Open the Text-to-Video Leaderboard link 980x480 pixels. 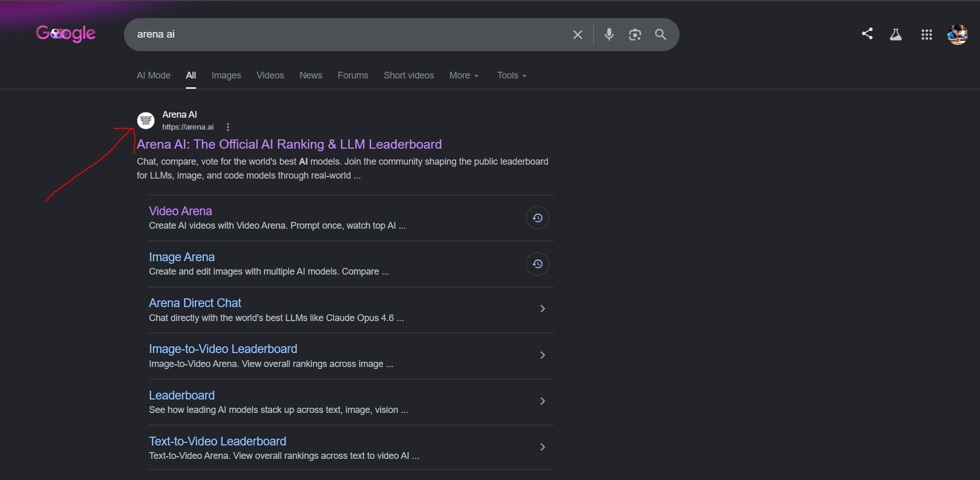click(217, 441)
